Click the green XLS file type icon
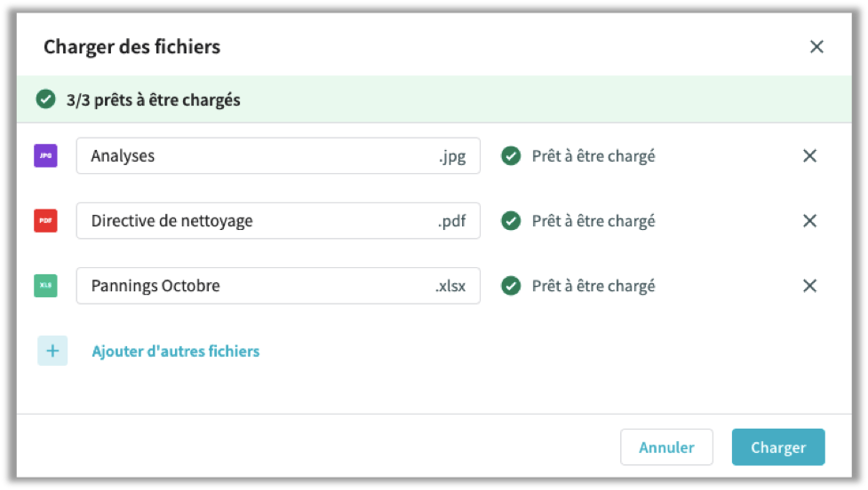Screen dimensions: 868x490 (x=45, y=286)
